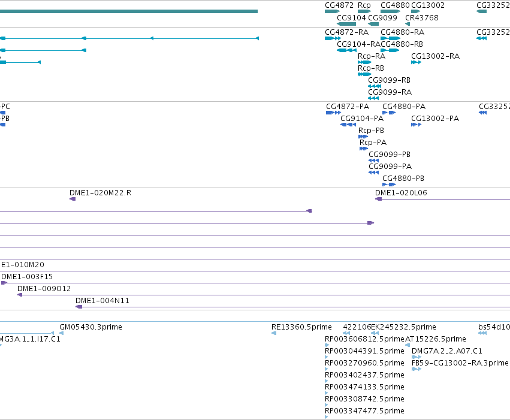The width and height of the screenshot is (510, 420).
Task: Open protein Rcp-PB
Action: tap(371, 131)
